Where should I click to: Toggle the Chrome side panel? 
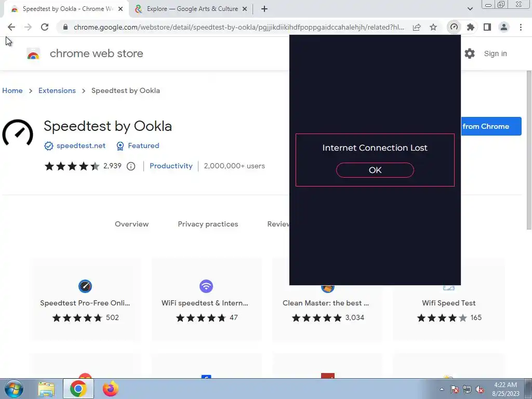coord(487,27)
